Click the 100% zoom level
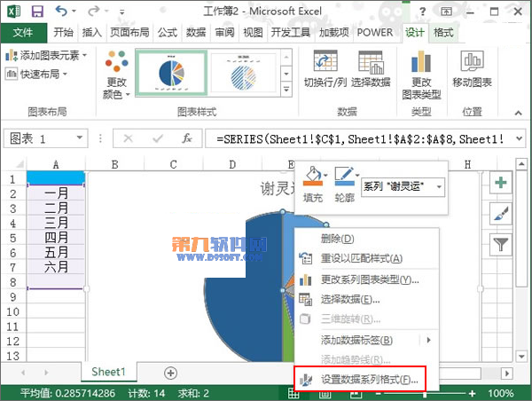 point(501,394)
